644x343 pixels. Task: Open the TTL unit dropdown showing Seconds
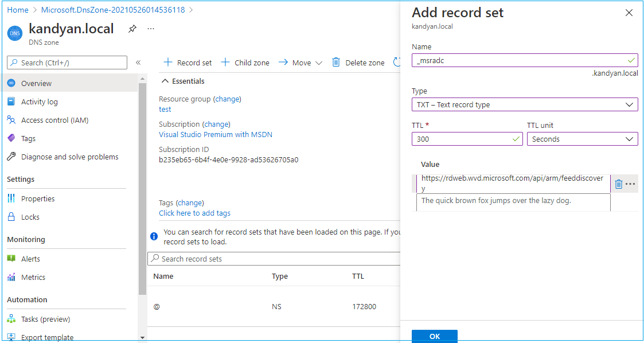point(583,139)
